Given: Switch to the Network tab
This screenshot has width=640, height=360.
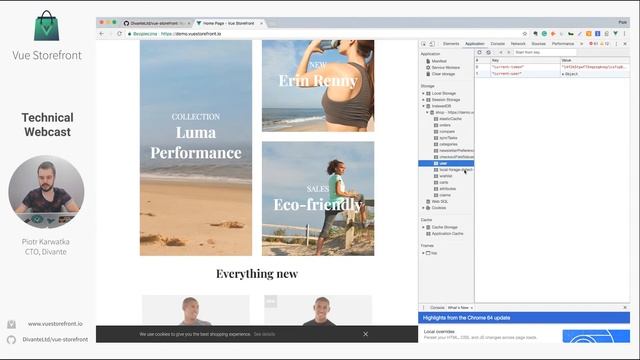Looking at the screenshot, I should 518,44.
